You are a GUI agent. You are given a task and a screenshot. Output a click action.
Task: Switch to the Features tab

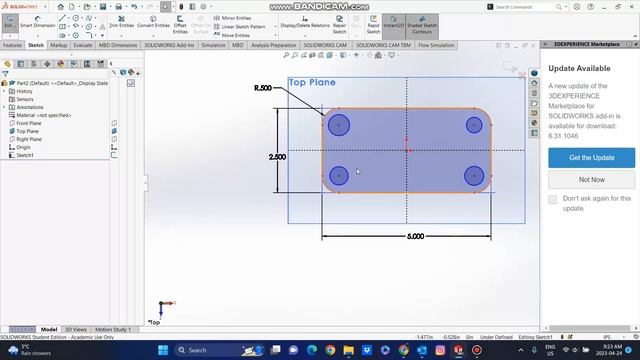(12, 45)
